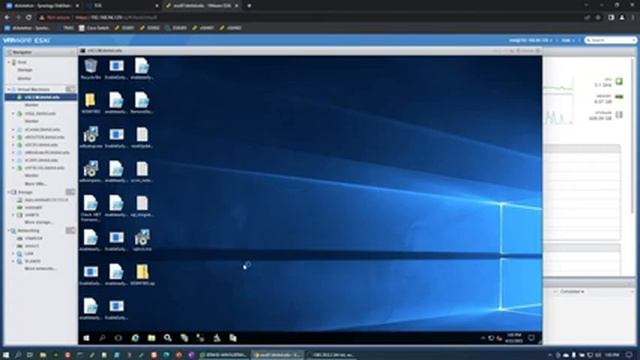Open More VMs in the Navigator
Screen dimensions: 640x360
[35, 184]
